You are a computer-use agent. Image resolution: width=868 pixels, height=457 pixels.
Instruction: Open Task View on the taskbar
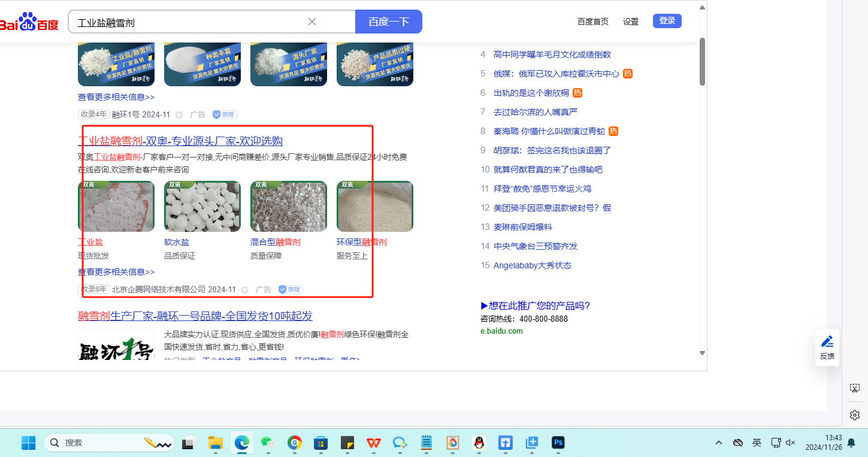point(189,443)
